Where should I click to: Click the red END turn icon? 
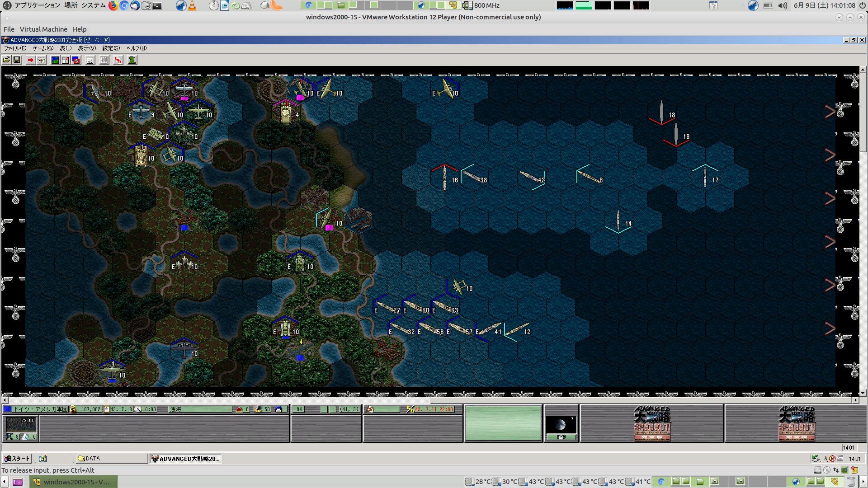pyautogui.click(x=118, y=60)
